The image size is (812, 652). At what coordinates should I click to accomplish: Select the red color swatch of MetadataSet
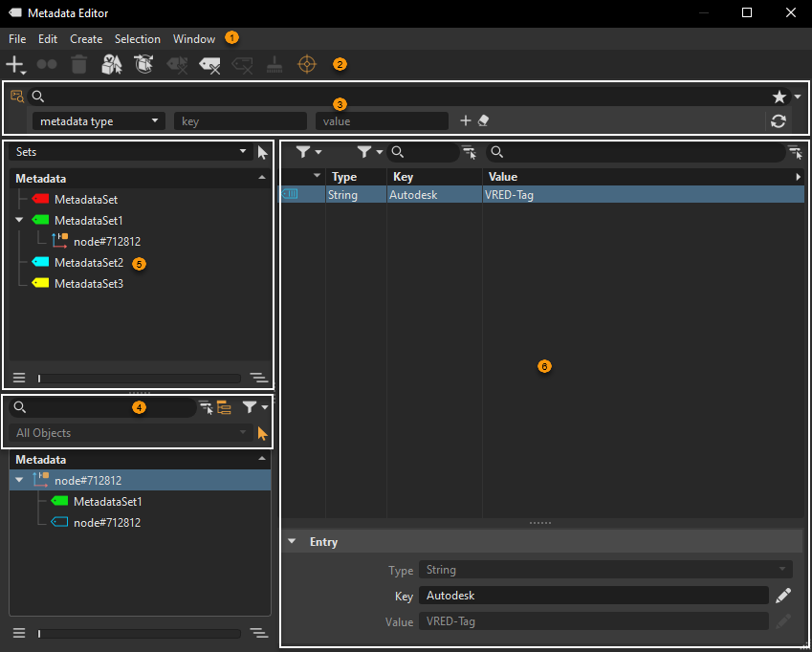click(x=38, y=199)
